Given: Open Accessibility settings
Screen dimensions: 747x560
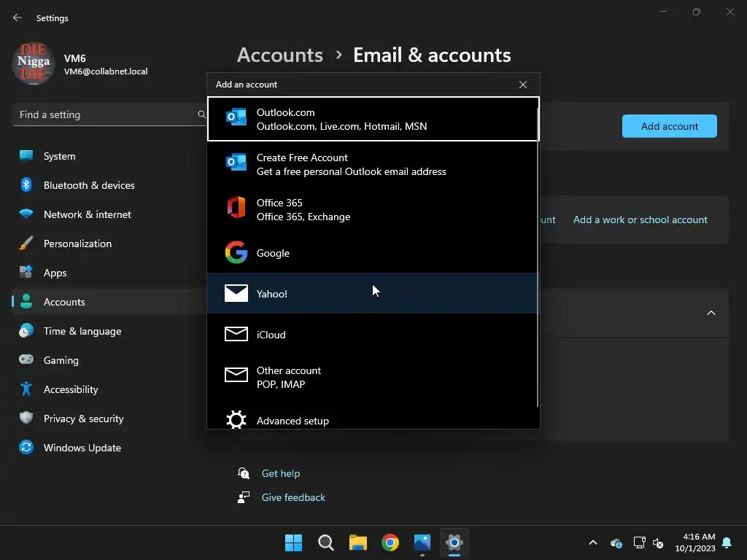Looking at the screenshot, I should tap(109, 389).
